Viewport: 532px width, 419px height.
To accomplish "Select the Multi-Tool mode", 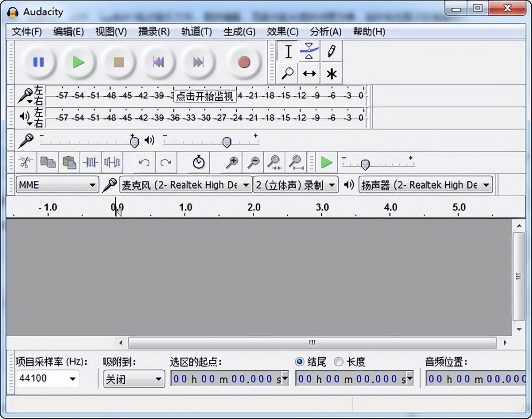I will click(x=331, y=73).
